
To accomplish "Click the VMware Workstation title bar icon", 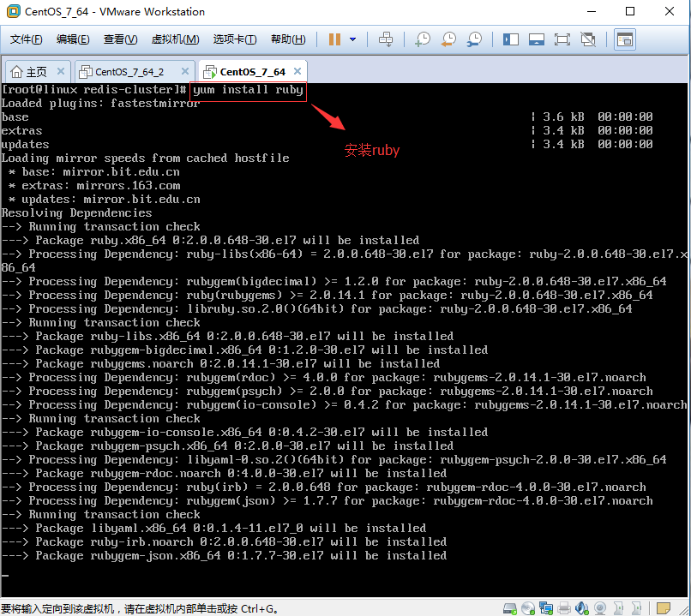I will click(13, 11).
